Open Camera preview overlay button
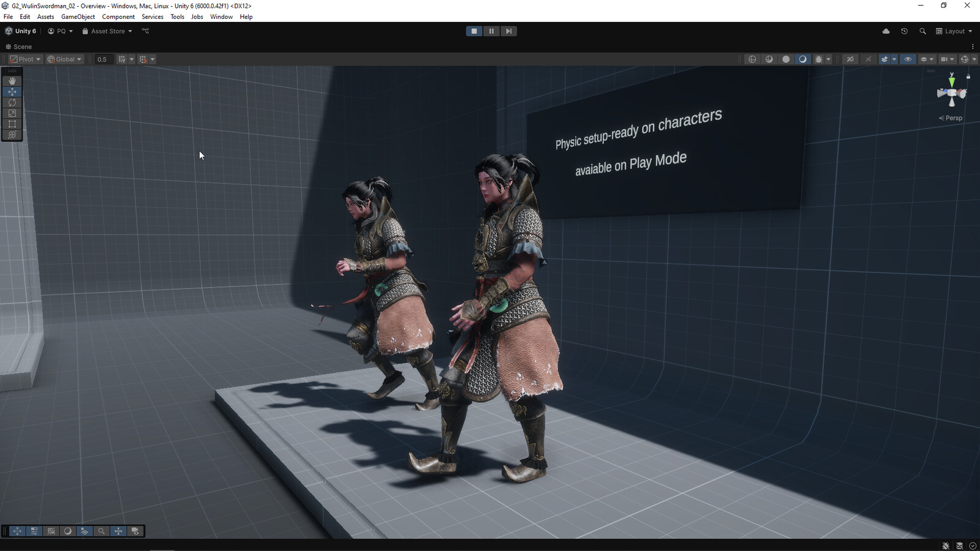This screenshot has height=551, width=980. tap(135, 531)
